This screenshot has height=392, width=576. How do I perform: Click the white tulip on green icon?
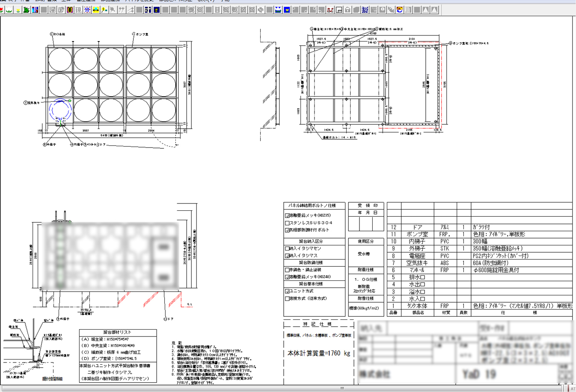coord(9,10)
